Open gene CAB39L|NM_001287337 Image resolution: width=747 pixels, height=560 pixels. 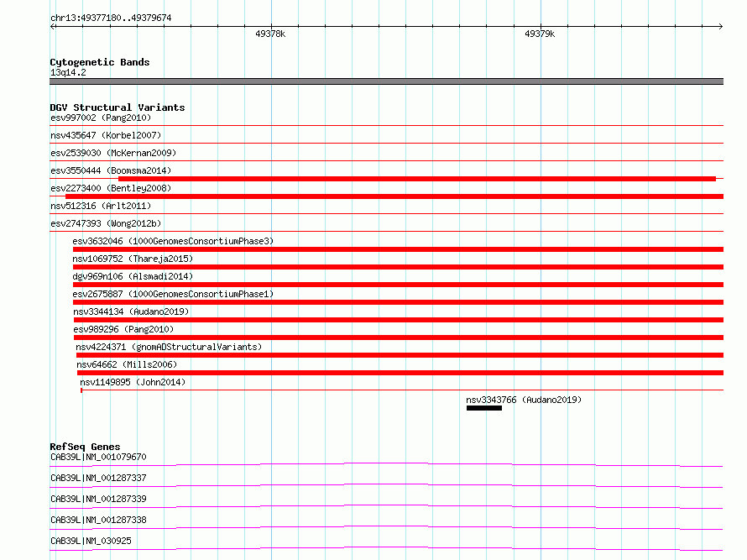coord(98,478)
